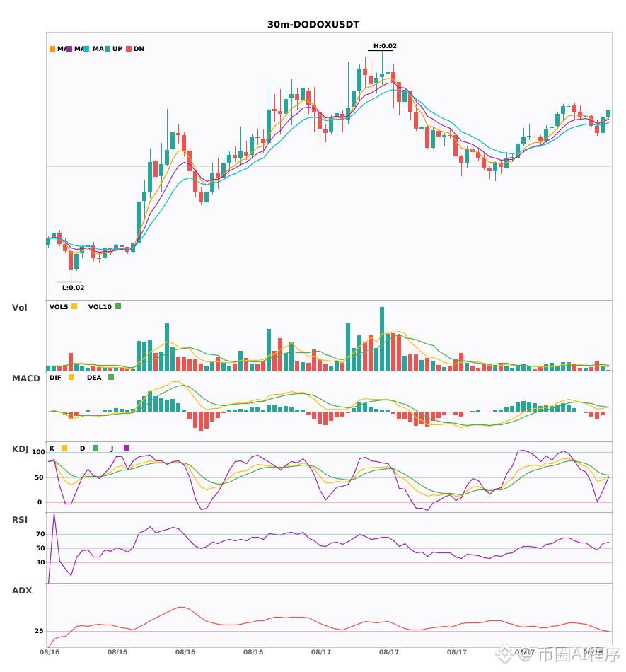Screen dimensions: 626x672
Task: Click the DIF legend text
Action: [x=55, y=378]
